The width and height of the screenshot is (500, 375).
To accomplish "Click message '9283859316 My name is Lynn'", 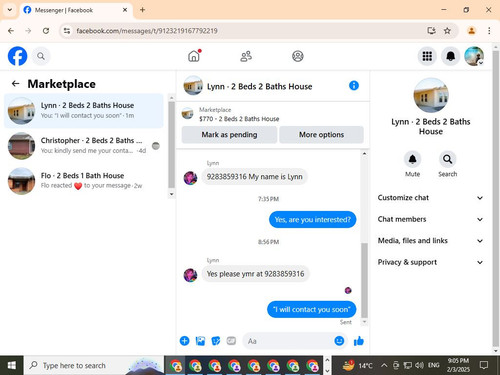I will pos(254,177).
